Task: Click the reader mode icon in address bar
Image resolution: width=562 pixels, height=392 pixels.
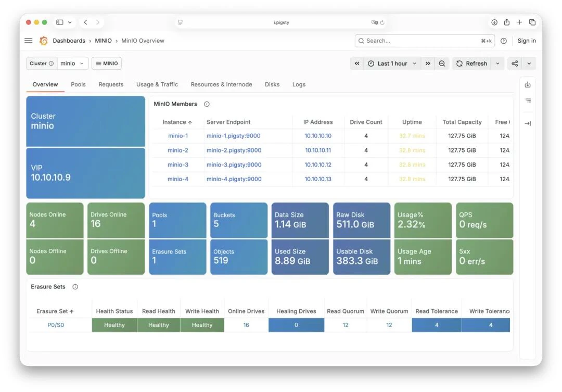Action: point(180,22)
